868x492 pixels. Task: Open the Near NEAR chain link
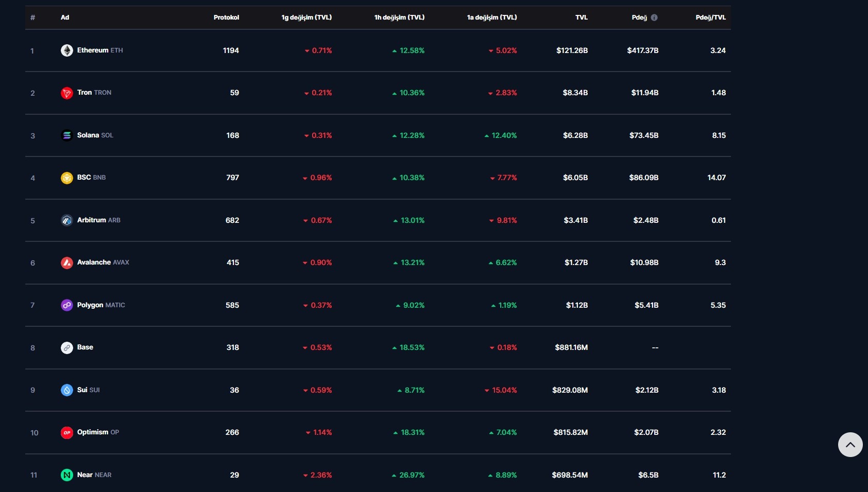pos(94,475)
